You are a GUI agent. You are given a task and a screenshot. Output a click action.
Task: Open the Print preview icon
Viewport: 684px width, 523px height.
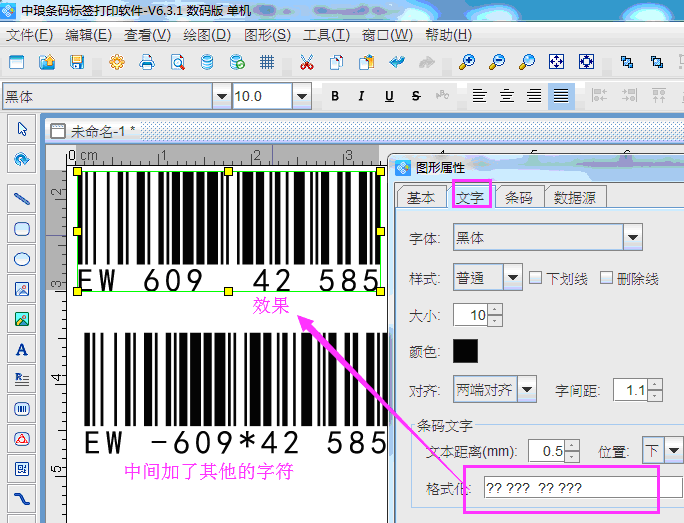tap(177, 62)
